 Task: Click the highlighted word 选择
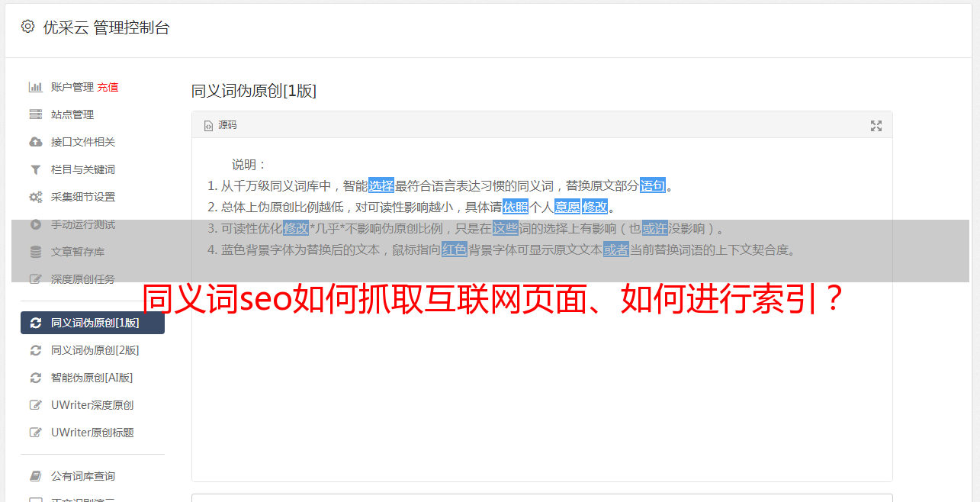[x=381, y=185]
